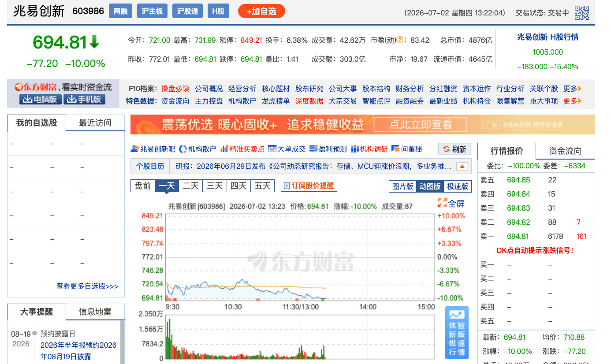The image size is (611, 364).
Task: Add the stock with +加自选 button
Action: (x=261, y=11)
